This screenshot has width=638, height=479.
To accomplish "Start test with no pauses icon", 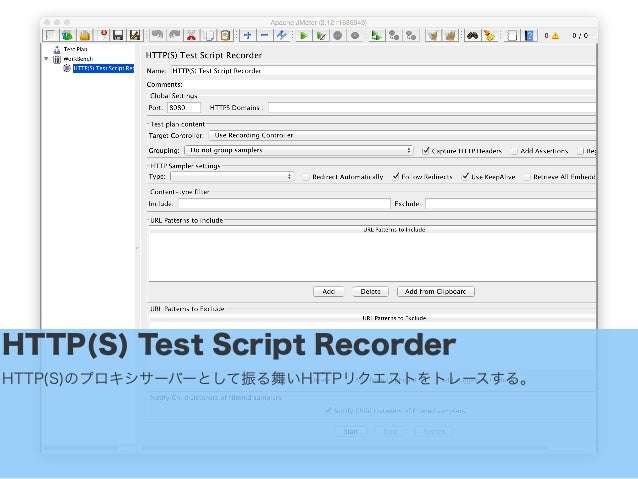I will 321,35.
